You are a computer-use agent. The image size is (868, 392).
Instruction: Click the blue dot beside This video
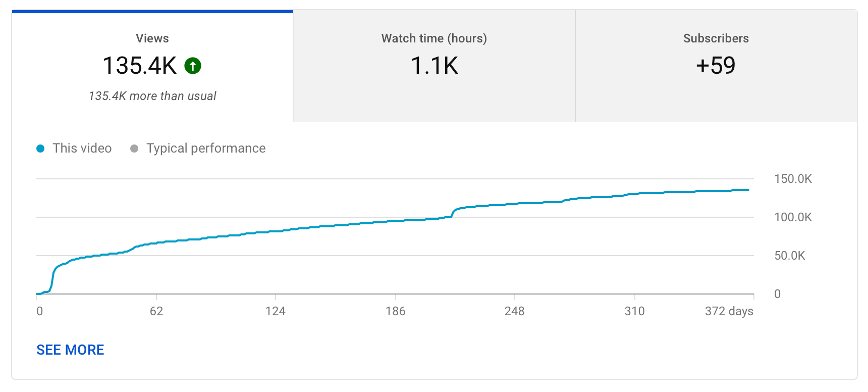pos(41,148)
